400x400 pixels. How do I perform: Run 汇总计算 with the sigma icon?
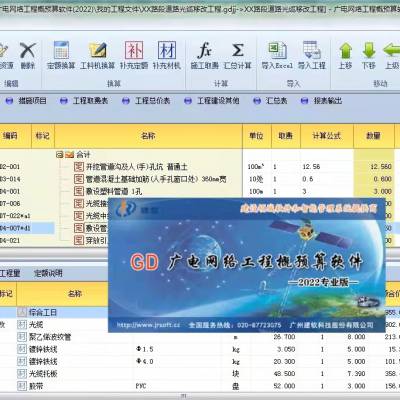[237, 51]
